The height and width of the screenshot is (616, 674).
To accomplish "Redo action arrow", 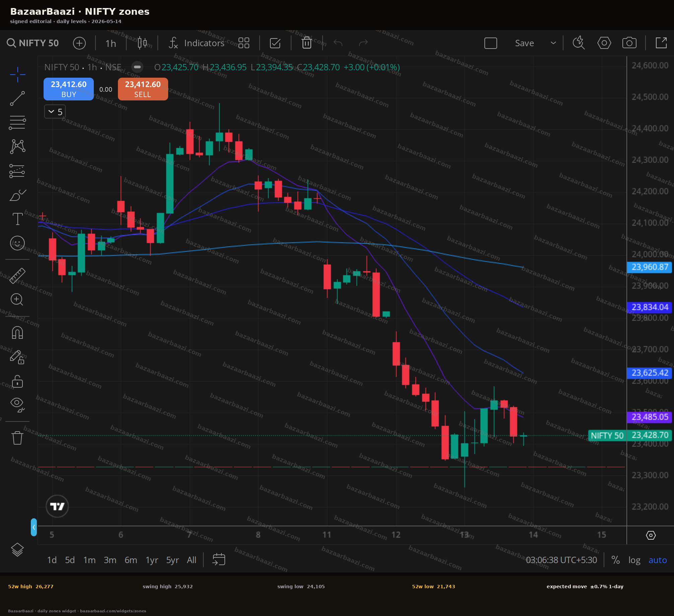I will coord(363,43).
